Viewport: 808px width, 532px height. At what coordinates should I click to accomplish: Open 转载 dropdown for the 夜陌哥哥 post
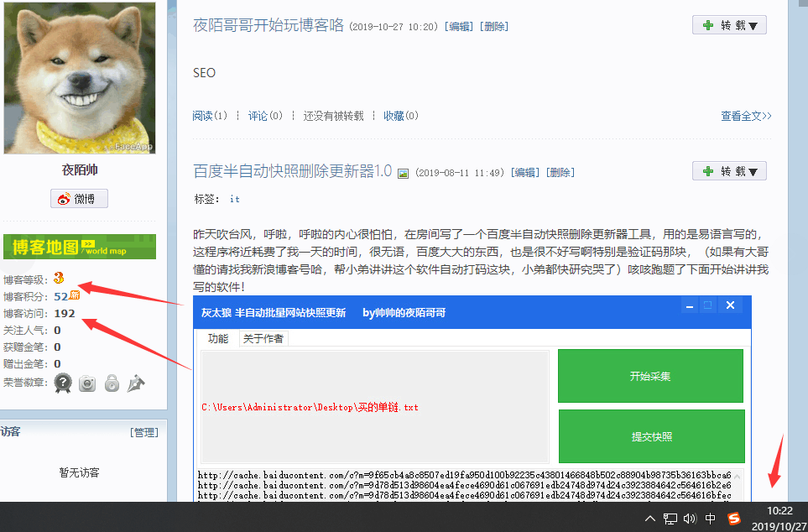[729, 25]
